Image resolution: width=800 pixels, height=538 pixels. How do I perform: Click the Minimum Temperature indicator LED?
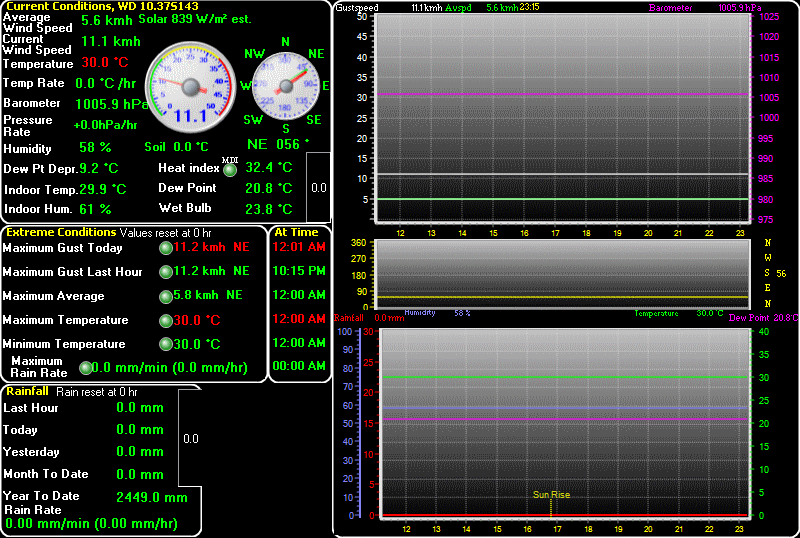point(166,345)
